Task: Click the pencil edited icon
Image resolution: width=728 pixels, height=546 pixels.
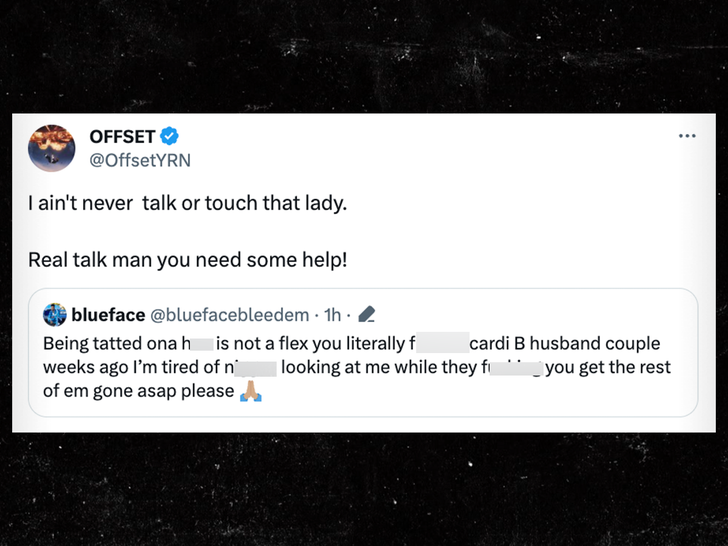Action: [365, 315]
